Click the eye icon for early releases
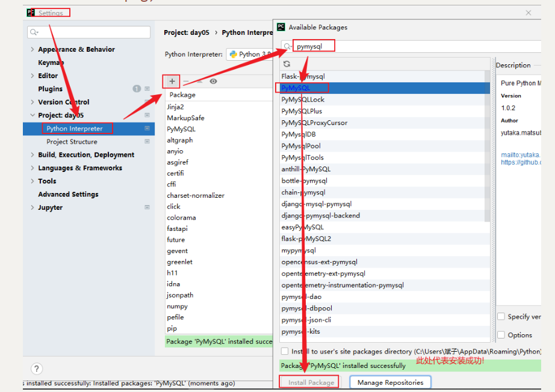 (x=213, y=81)
